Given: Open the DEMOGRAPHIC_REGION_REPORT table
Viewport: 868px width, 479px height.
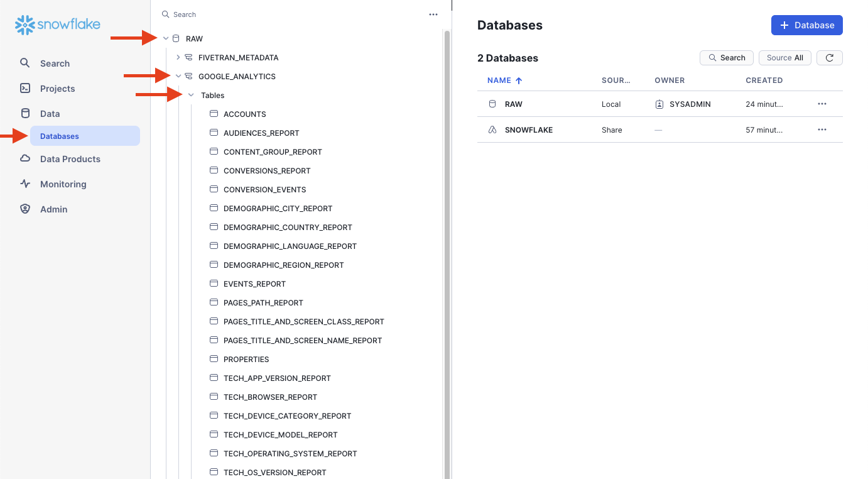Looking at the screenshot, I should tap(284, 265).
